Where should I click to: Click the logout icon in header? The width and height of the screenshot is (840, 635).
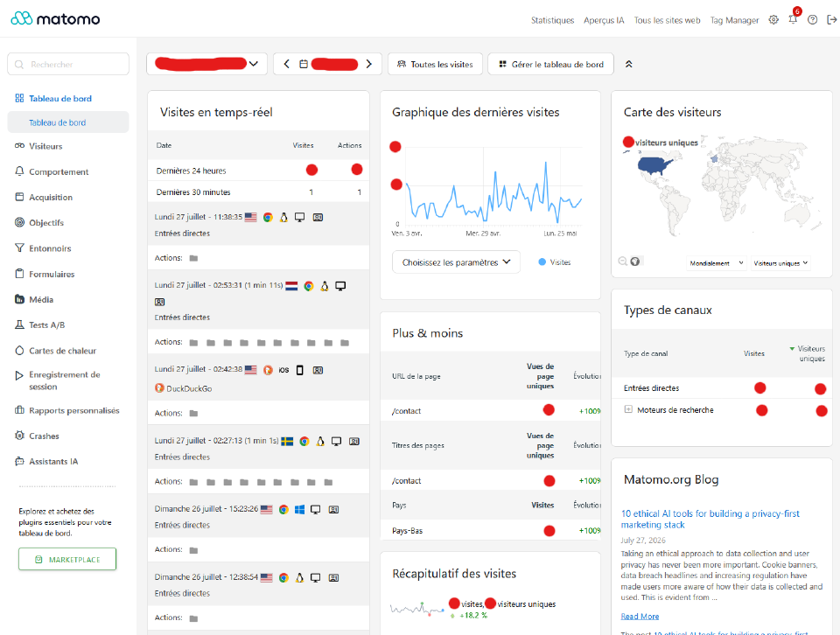(x=831, y=20)
